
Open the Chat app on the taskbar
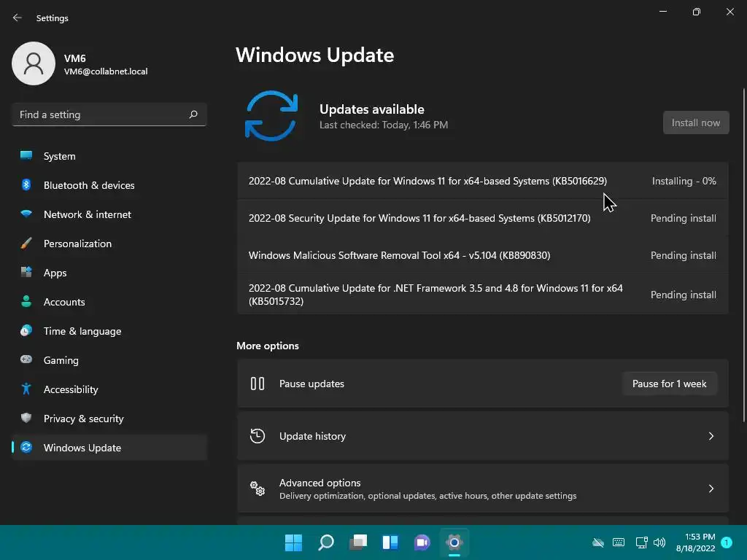coord(422,542)
